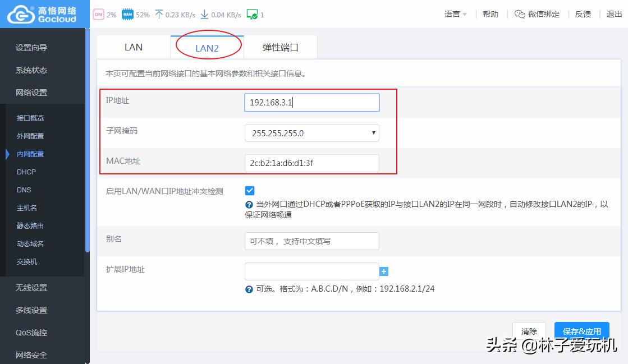Click the plus icon next to 扩展IP地址

[384, 271]
